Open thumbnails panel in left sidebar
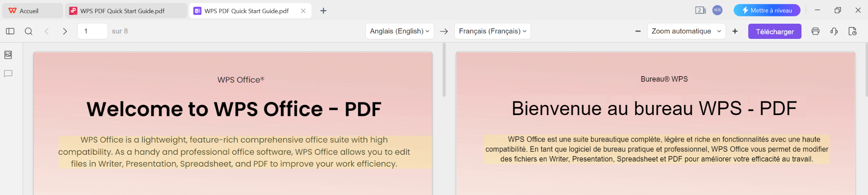This screenshot has height=195, width=868. (8, 55)
